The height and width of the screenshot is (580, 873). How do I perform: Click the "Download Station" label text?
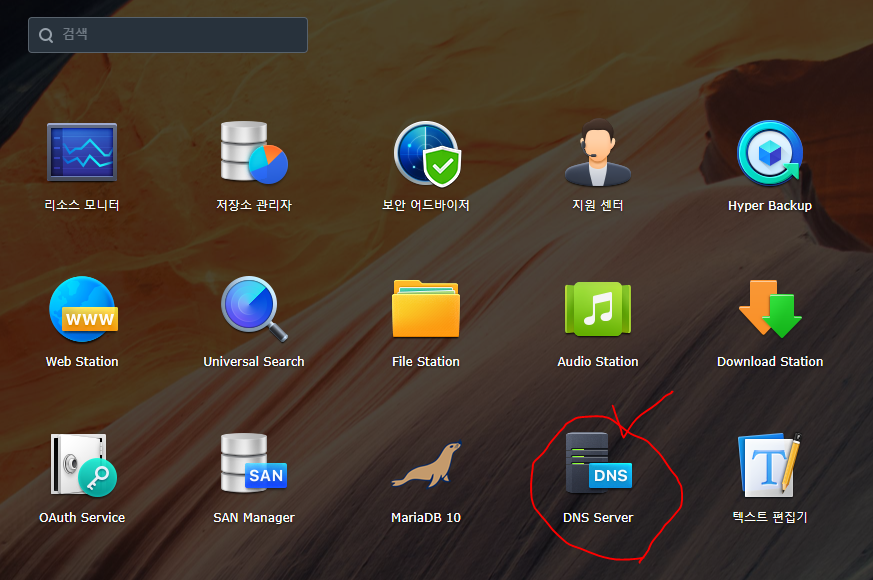tap(770, 362)
